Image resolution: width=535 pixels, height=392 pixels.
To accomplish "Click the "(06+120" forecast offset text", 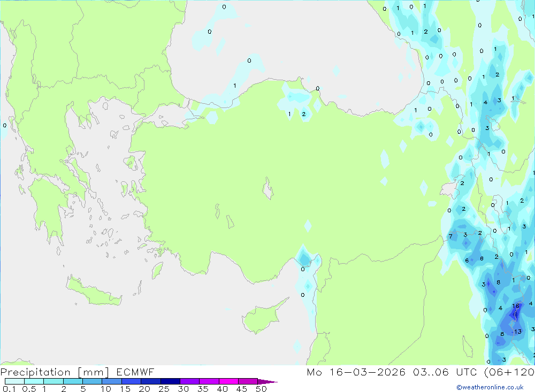I will pyautogui.click(x=509, y=372).
